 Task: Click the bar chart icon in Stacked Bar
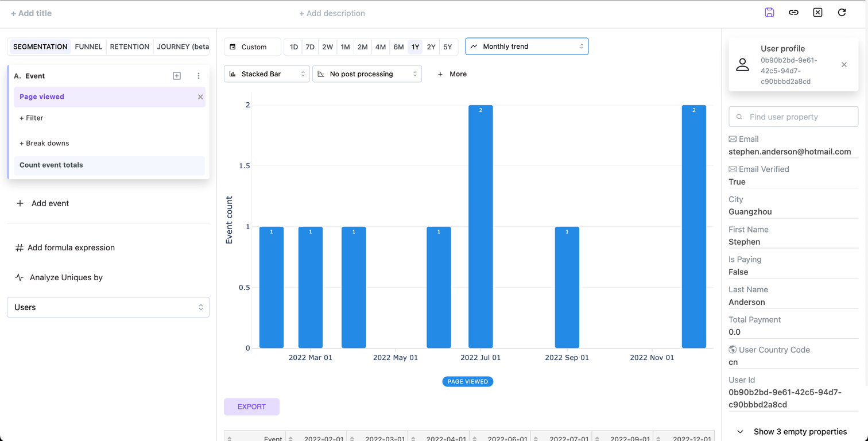pyautogui.click(x=232, y=74)
